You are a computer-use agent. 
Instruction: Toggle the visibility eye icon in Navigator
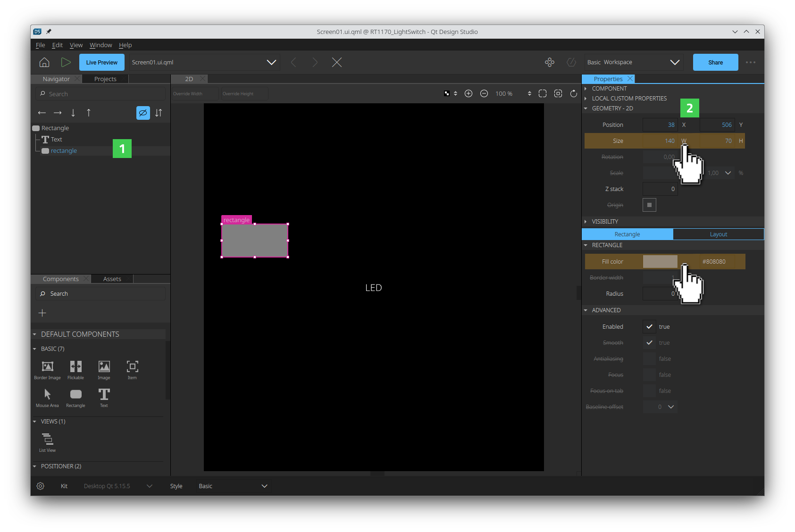coord(143,113)
